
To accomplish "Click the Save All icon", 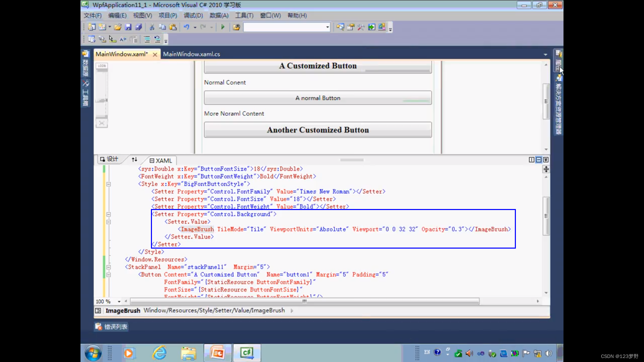I will (139, 27).
